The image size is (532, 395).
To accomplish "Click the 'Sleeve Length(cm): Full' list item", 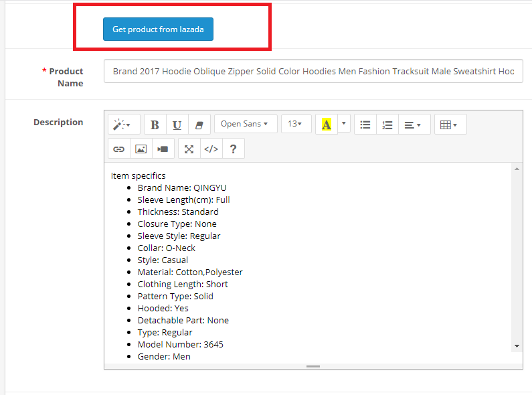I will 183,200.
